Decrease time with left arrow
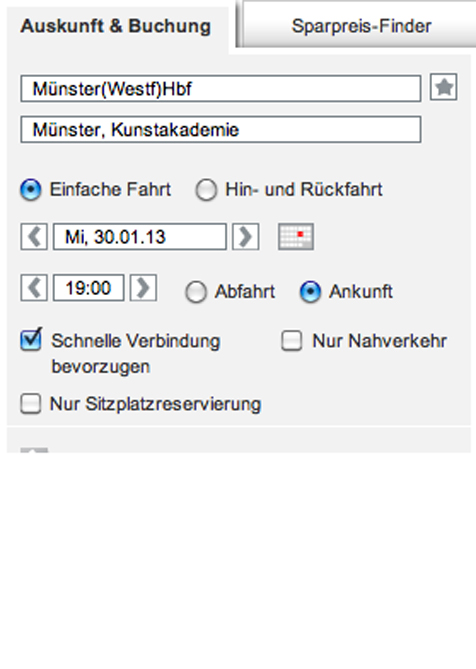 (34, 288)
